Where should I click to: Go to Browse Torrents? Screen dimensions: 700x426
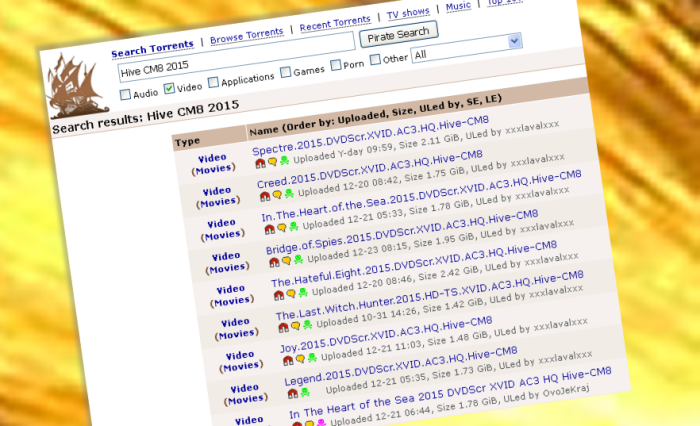click(246, 36)
